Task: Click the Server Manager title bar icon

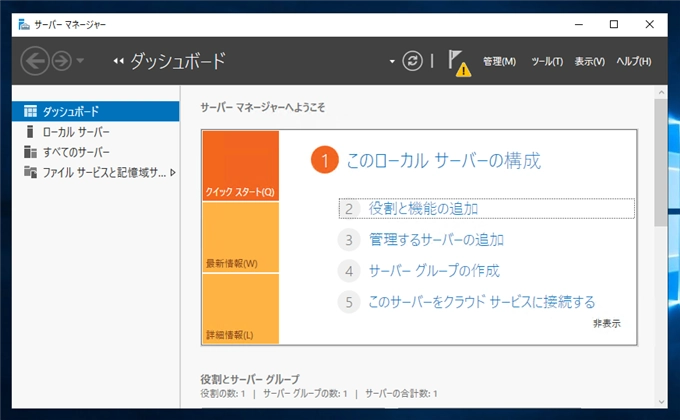Action: pos(24,25)
